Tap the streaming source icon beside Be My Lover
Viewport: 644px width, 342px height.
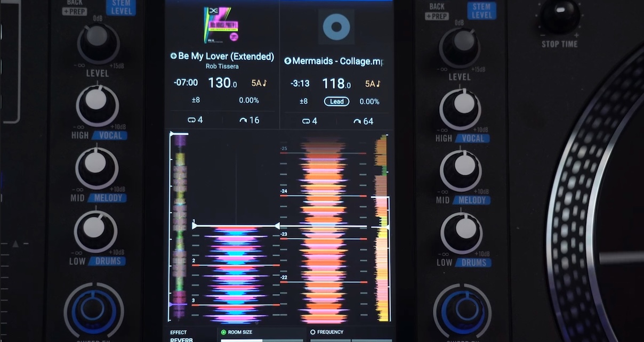[x=173, y=56]
